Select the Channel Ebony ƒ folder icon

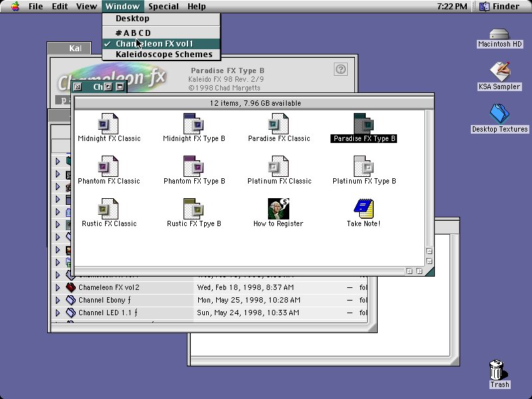tap(70, 300)
